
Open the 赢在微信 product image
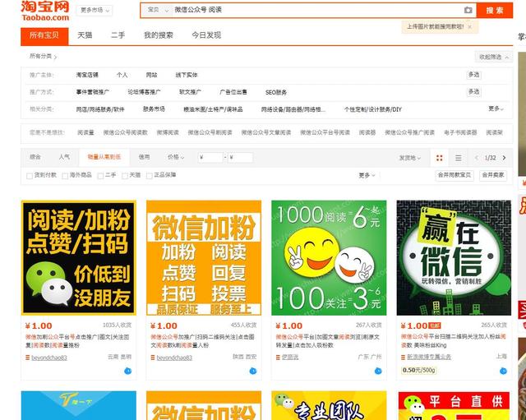click(454, 257)
